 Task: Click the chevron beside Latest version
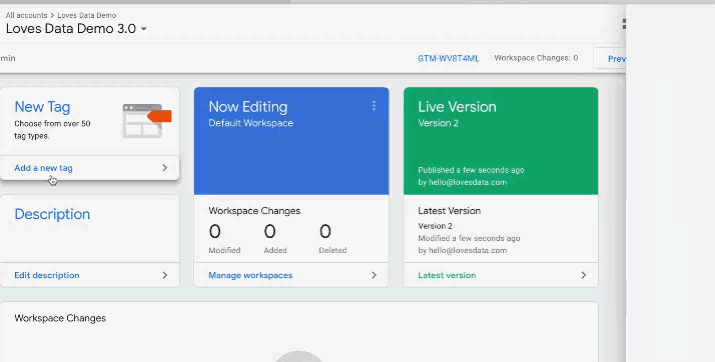pyautogui.click(x=583, y=275)
